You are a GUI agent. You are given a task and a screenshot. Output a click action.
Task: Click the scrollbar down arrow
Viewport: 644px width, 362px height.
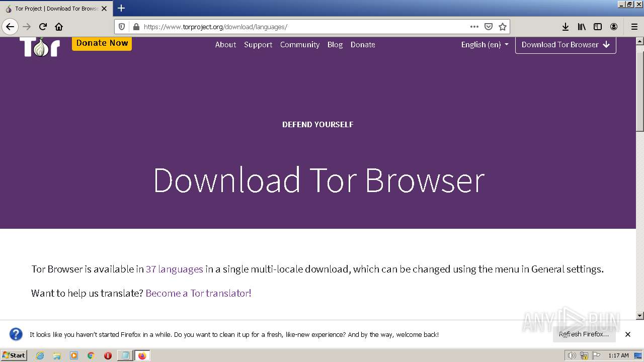pos(640,316)
